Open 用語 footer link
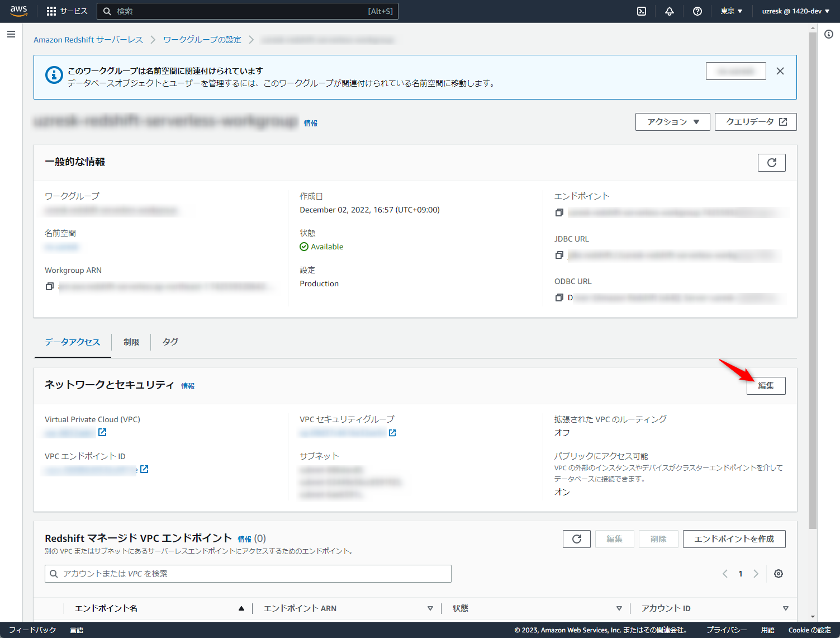Image resolution: width=840 pixels, height=638 pixels. point(768,630)
